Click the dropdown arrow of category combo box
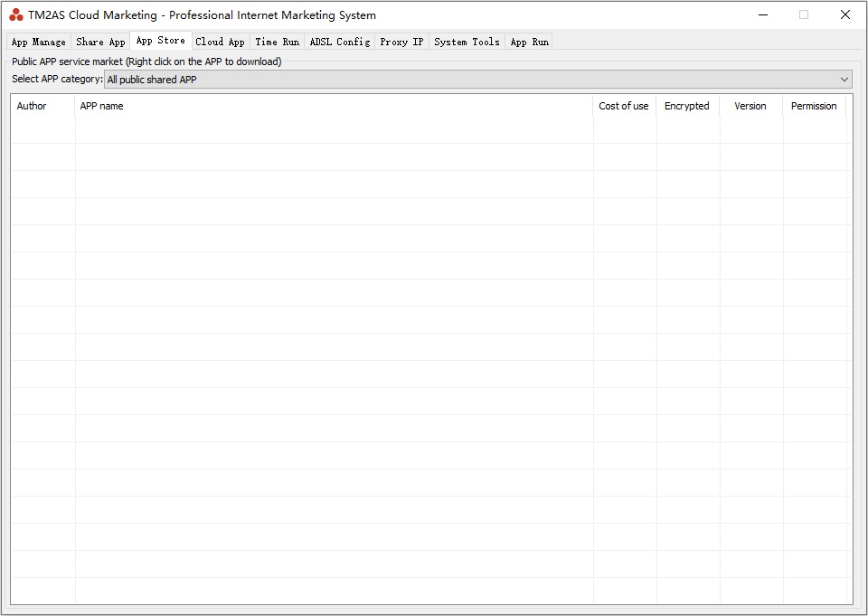Image resolution: width=868 pixels, height=616 pixels. pos(844,80)
